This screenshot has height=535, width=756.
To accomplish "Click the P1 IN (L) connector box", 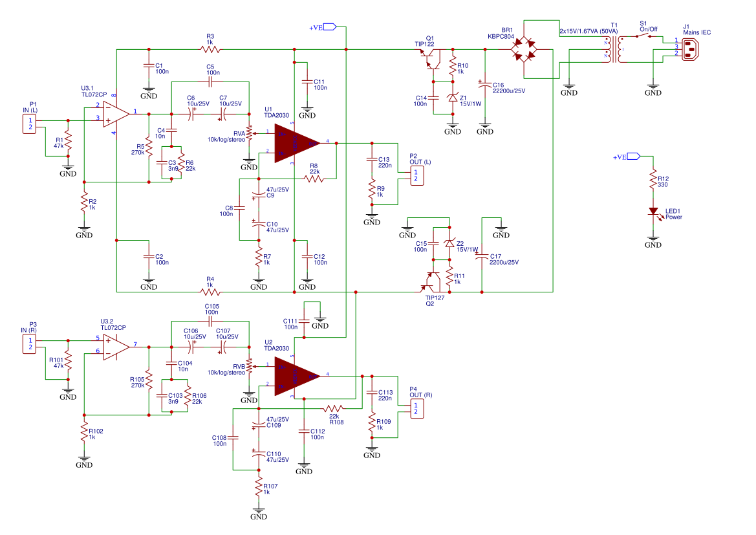I will point(29,124).
